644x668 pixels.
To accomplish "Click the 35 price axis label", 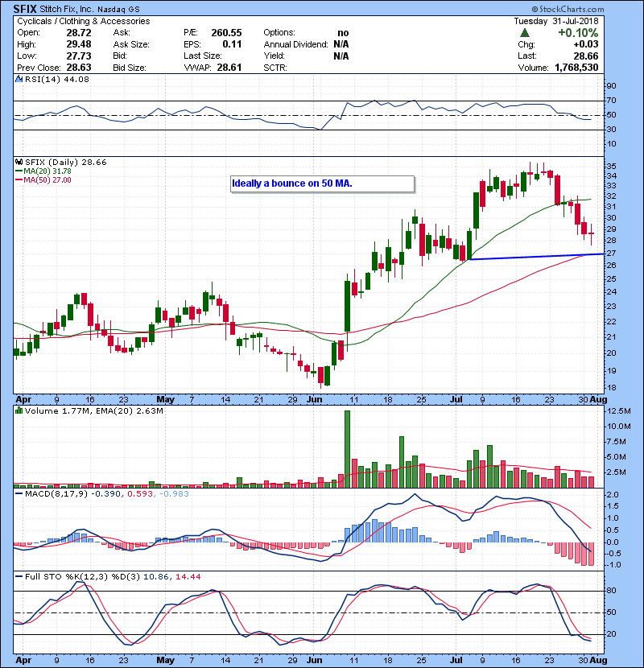I will pyautogui.click(x=611, y=166).
